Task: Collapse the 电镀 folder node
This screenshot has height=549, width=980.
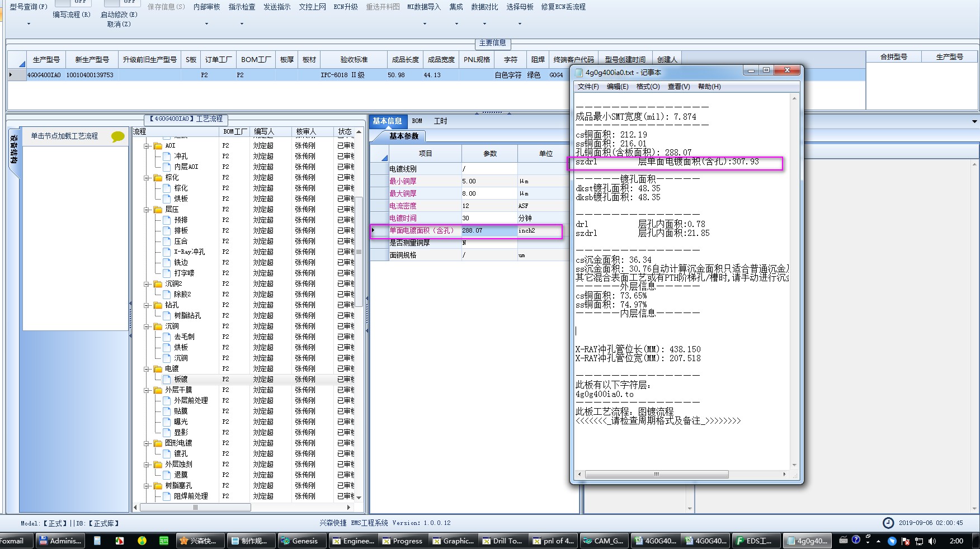Action: click(x=147, y=369)
